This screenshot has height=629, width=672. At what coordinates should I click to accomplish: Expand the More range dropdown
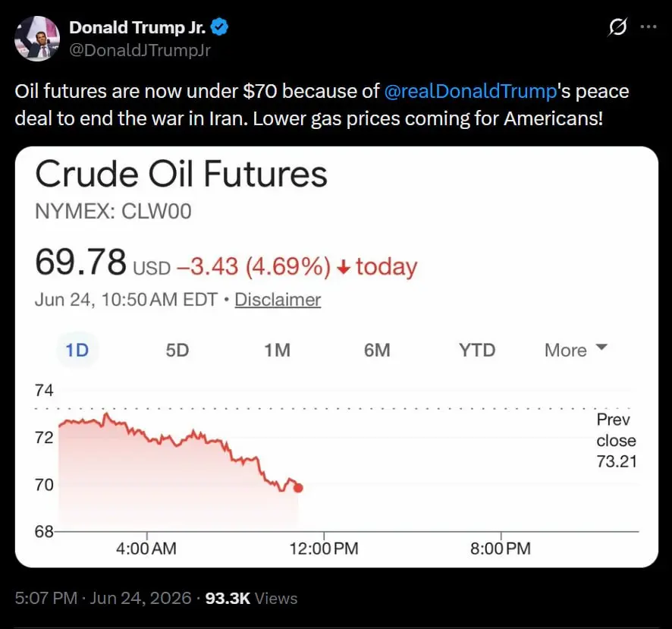[576, 351]
